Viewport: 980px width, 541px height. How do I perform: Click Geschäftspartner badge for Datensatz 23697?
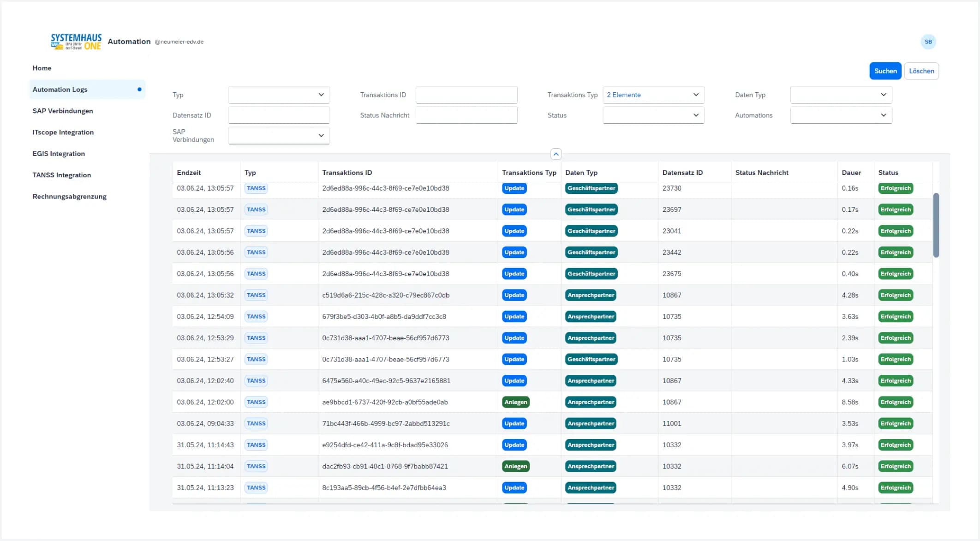[591, 210]
